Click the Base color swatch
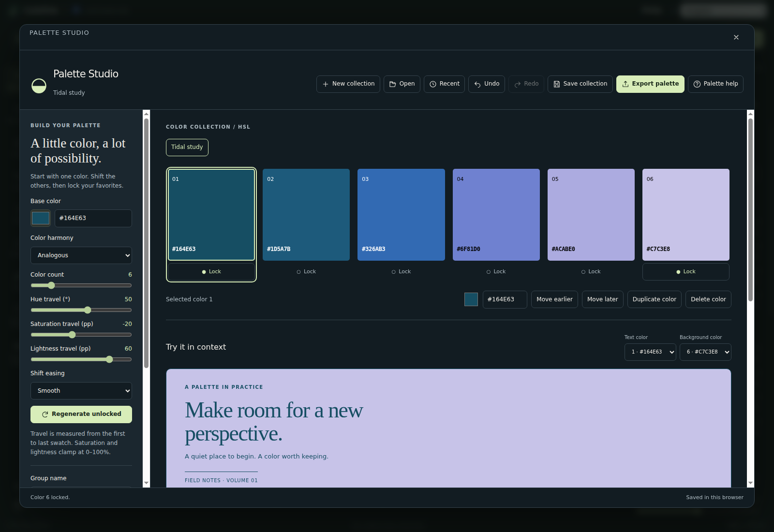774x532 pixels. (41, 218)
